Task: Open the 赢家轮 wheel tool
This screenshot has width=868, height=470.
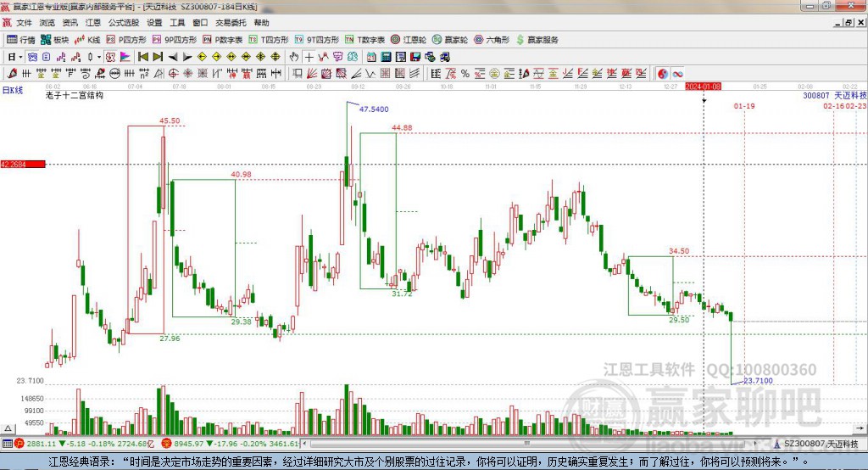Action: (450, 39)
